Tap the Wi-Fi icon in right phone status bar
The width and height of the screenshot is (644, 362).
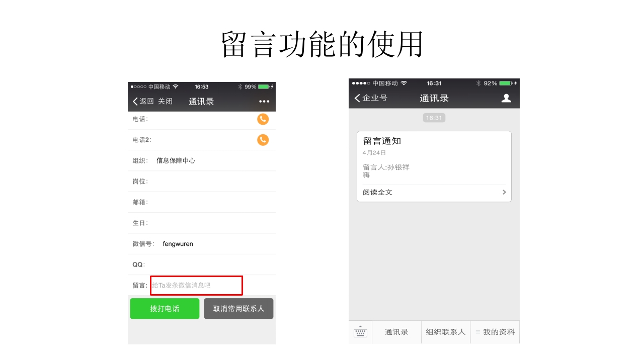(x=404, y=83)
